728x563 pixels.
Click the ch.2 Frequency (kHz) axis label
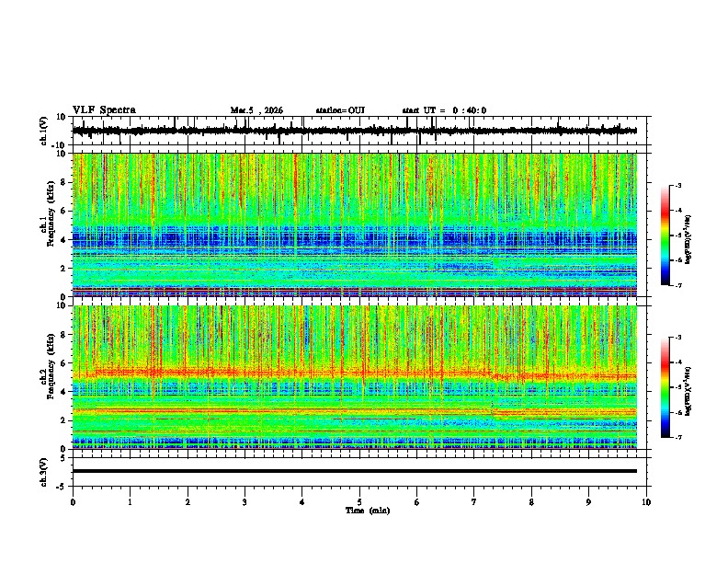pos(50,367)
